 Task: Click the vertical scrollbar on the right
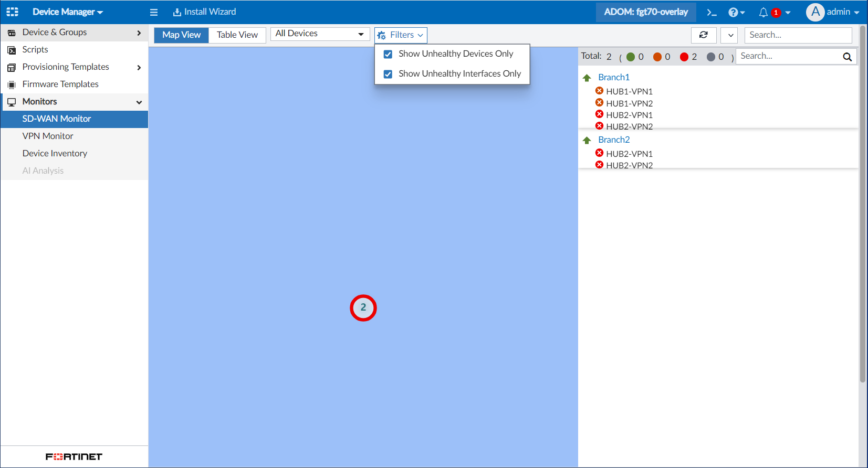(x=863, y=205)
